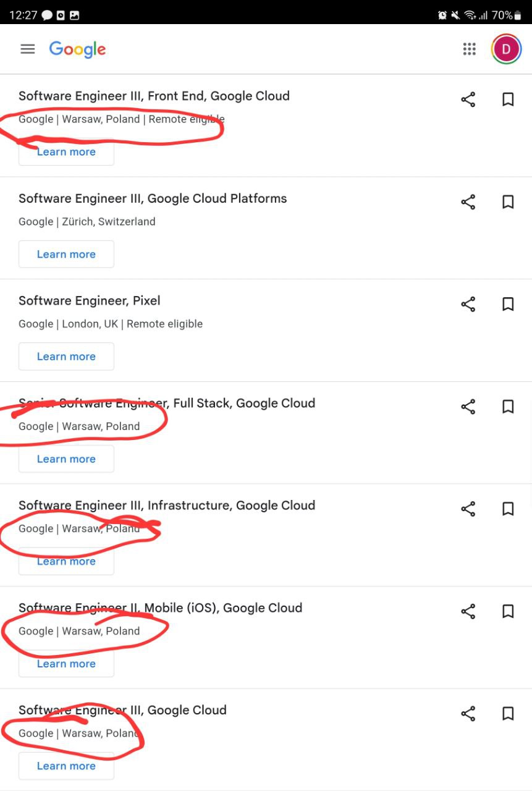The height and width of the screenshot is (791, 532).
Task: Save the Google Cloud Platforms job
Action: click(x=508, y=202)
